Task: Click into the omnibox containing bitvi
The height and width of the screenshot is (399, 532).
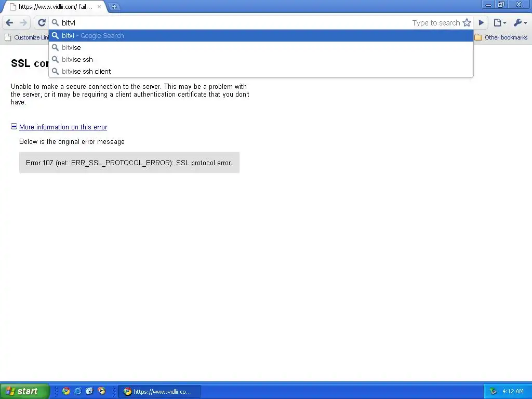Action: (x=234, y=23)
